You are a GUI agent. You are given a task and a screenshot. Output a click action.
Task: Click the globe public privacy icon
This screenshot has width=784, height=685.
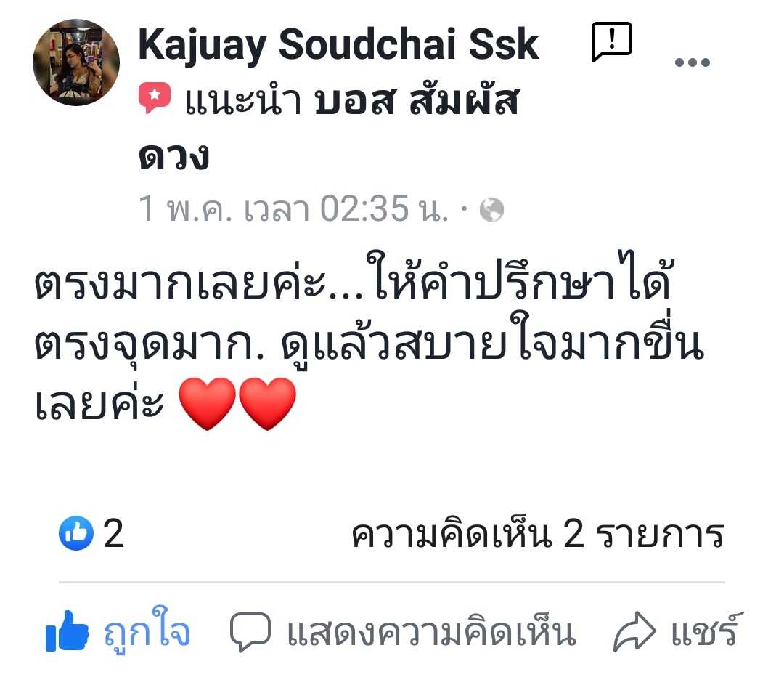pos(491,210)
